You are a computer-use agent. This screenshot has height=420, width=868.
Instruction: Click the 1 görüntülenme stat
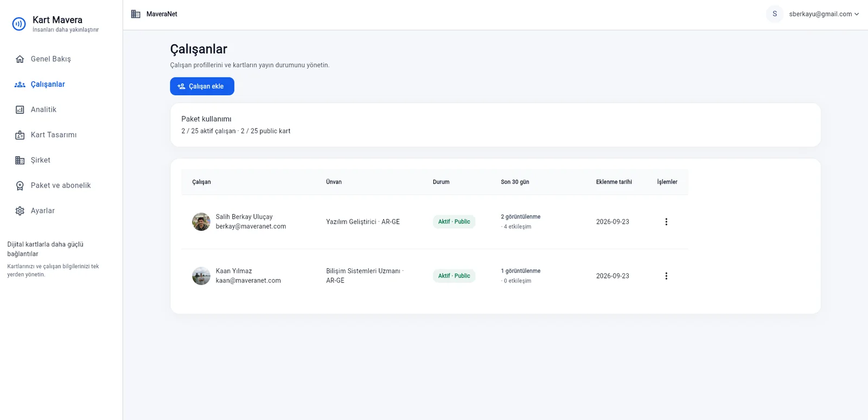(521, 271)
